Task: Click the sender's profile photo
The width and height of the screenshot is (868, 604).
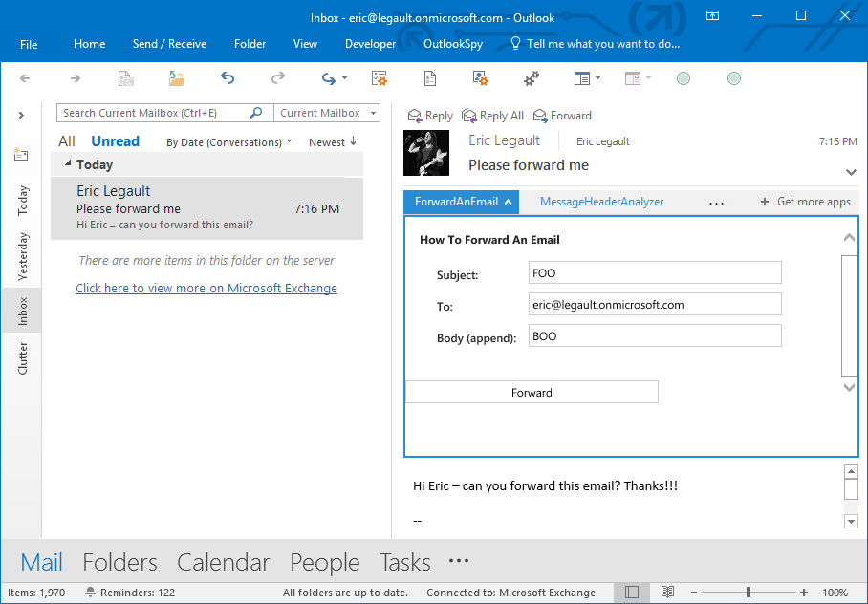Action: coord(426,153)
